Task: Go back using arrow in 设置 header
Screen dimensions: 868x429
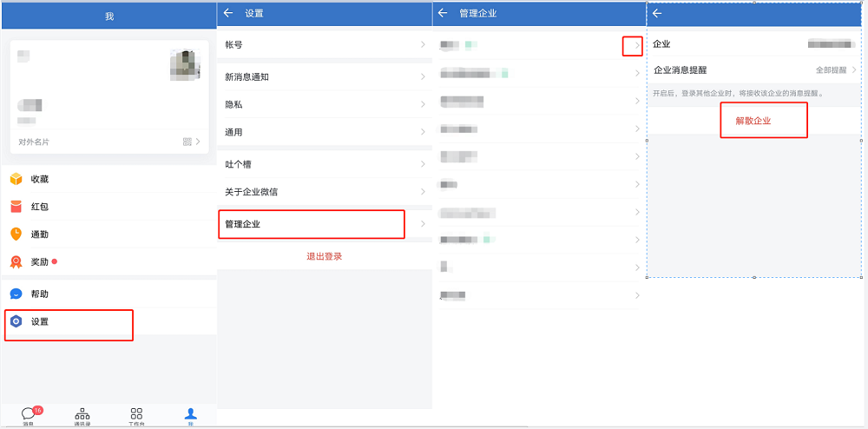Action: pyautogui.click(x=229, y=13)
